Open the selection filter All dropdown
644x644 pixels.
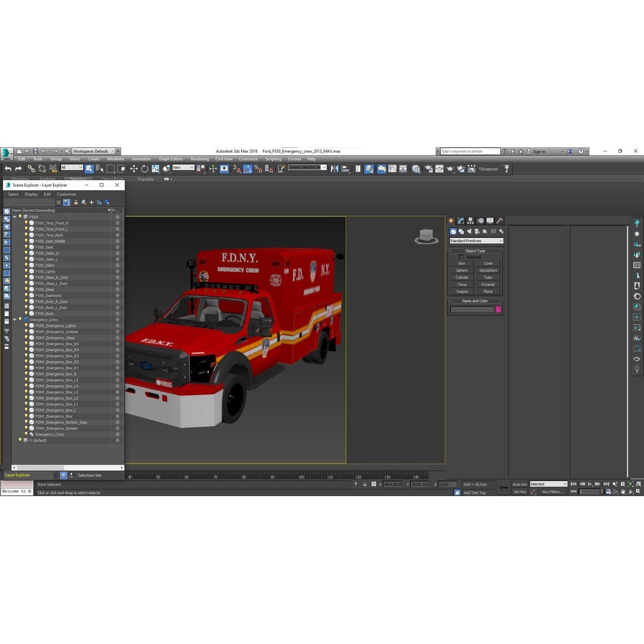pos(72,167)
